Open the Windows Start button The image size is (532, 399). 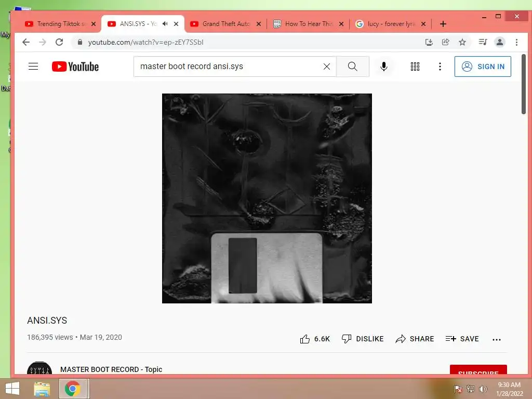click(x=12, y=389)
